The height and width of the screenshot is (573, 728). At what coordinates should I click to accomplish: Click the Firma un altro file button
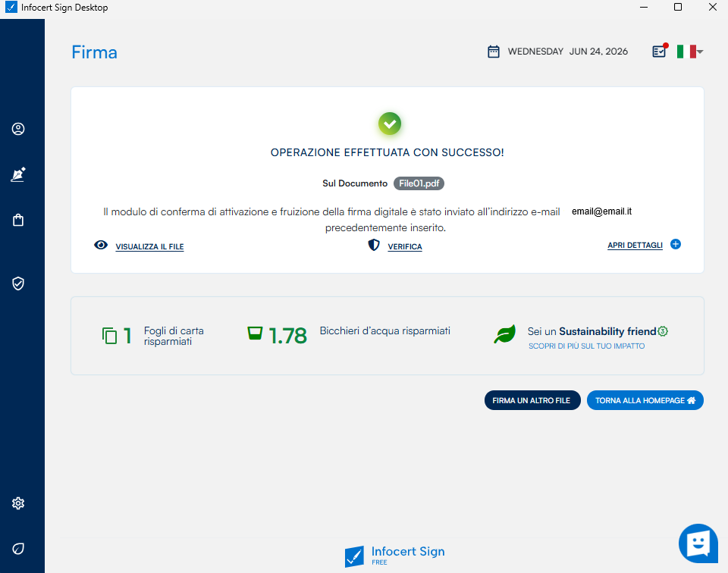532,400
